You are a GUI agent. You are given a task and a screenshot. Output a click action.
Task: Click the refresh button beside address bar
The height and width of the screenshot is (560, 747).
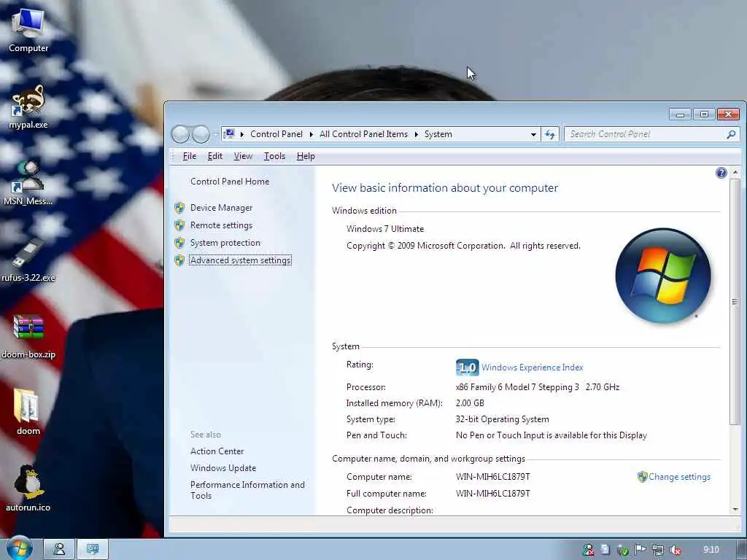coord(550,134)
